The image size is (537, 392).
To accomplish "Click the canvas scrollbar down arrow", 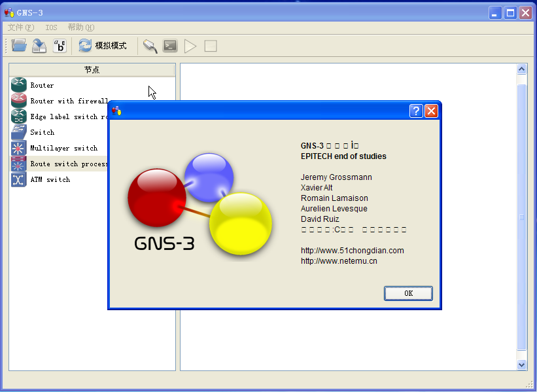I will point(522,365).
